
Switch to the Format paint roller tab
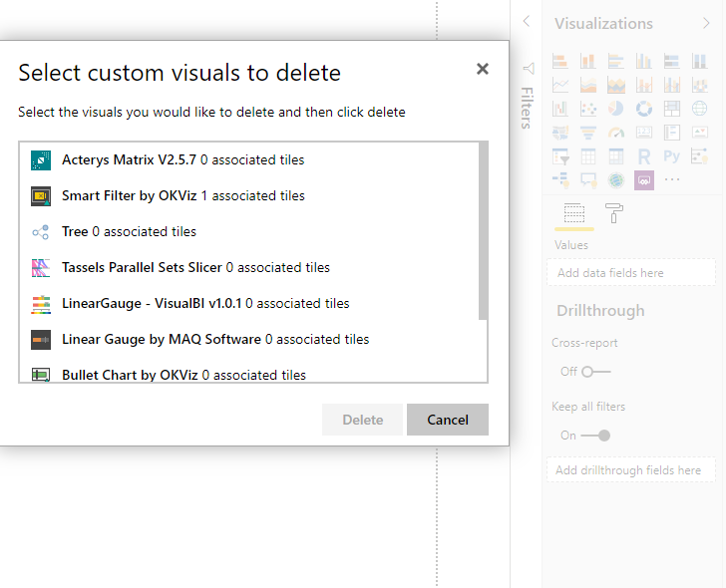click(x=614, y=213)
